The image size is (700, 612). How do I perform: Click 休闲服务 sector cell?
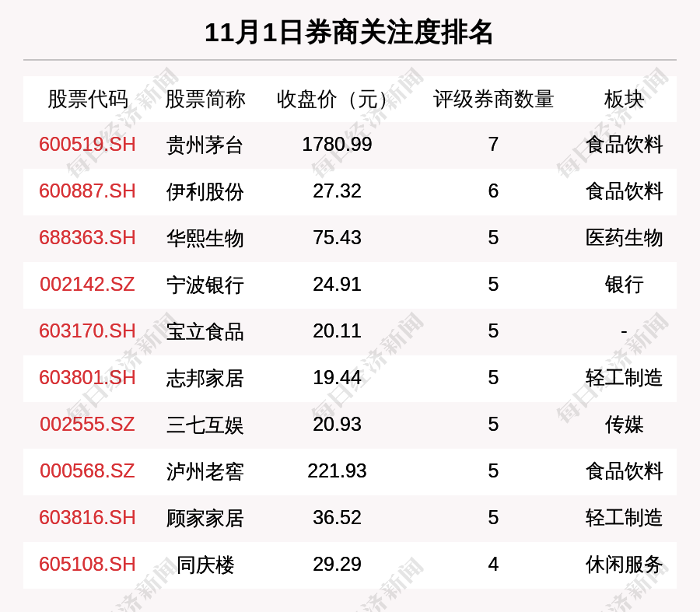[624, 565]
